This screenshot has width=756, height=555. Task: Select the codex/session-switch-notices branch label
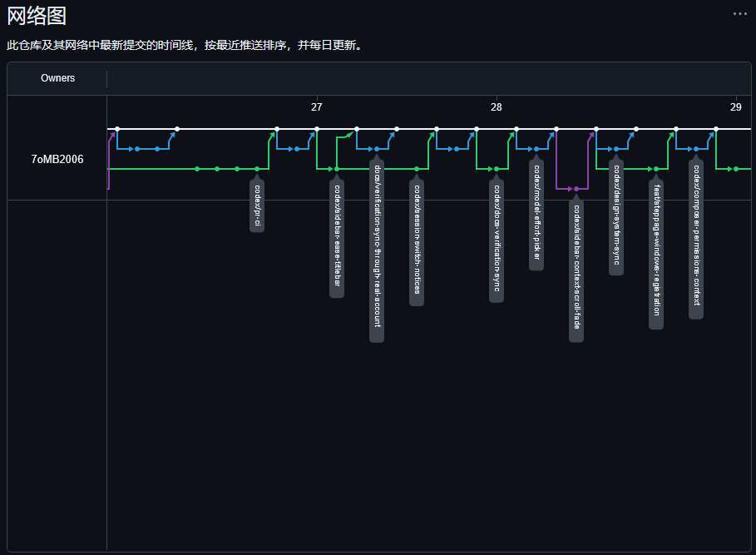pyautogui.click(x=417, y=242)
